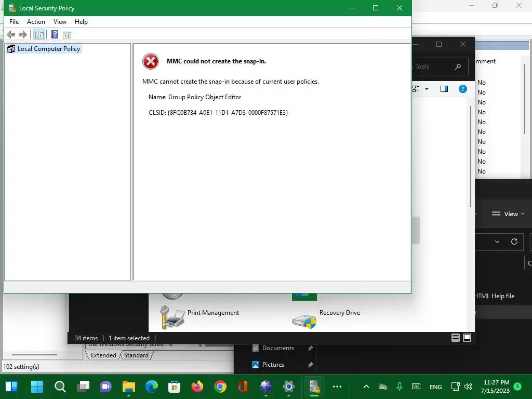Toggle the preview pane icon in Explorer window
Screen dimensions: 532x399
coord(444,89)
